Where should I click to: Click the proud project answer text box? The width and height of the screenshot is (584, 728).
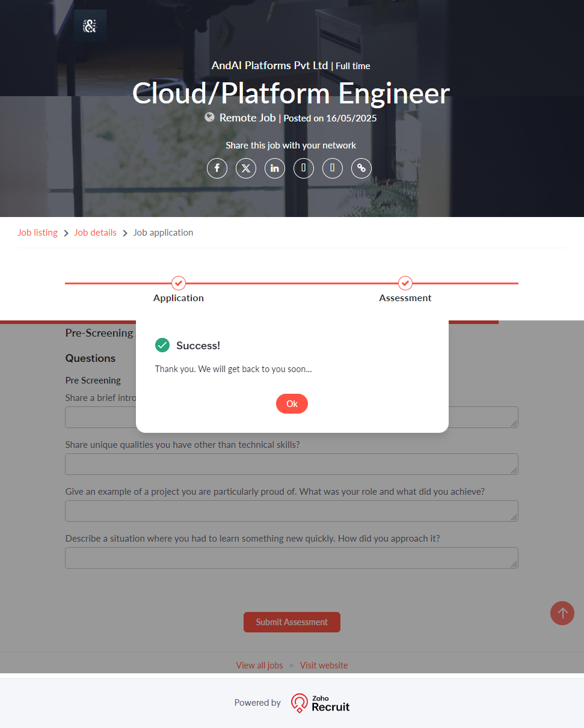(291, 511)
